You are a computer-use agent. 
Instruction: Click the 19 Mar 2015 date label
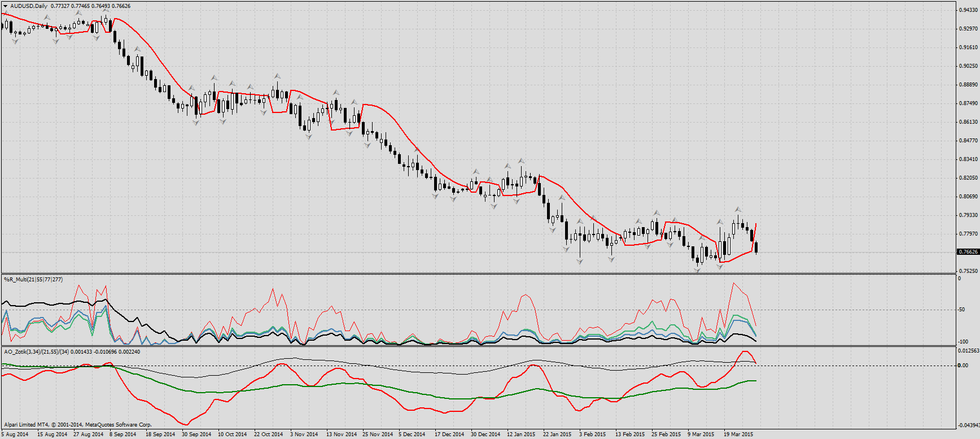(x=738, y=434)
